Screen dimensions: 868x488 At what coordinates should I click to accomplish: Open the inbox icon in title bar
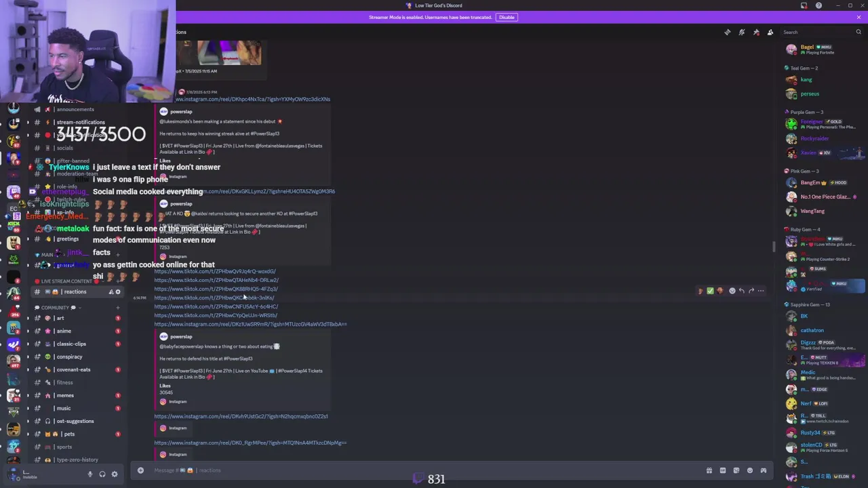pos(804,5)
